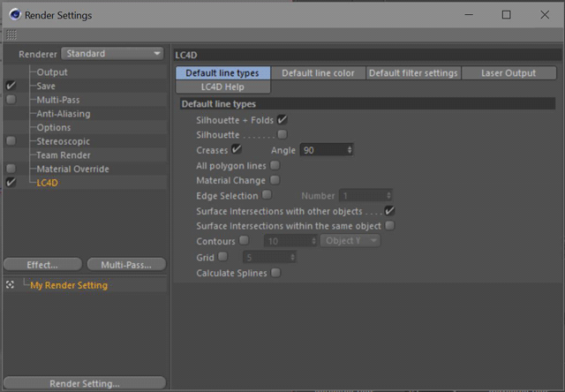This screenshot has width=565, height=392.
Task: Open Default filter settings tab
Action: tap(413, 72)
